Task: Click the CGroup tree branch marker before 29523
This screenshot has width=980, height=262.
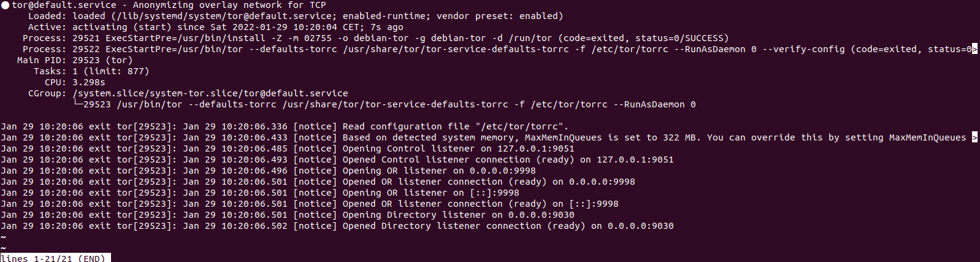Action: pos(78,104)
